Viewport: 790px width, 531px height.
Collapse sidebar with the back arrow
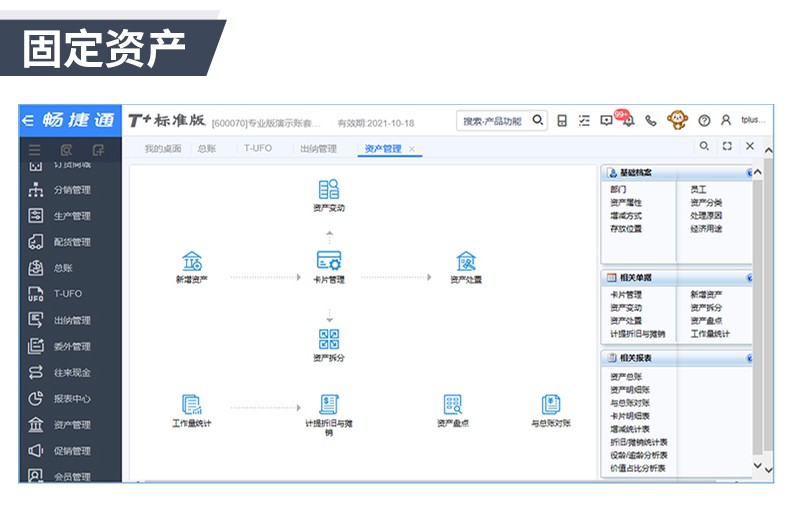(29, 120)
